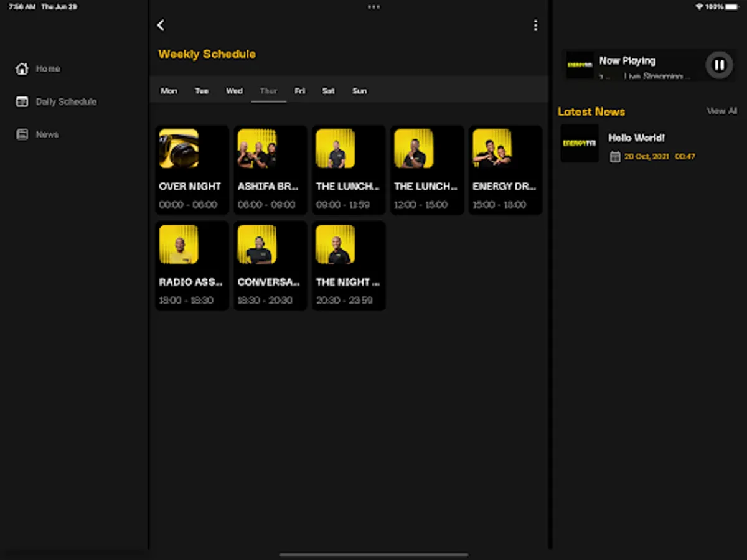Open THE NIGHT show at 20:30
Screen dimensions: 747x560
click(x=349, y=266)
